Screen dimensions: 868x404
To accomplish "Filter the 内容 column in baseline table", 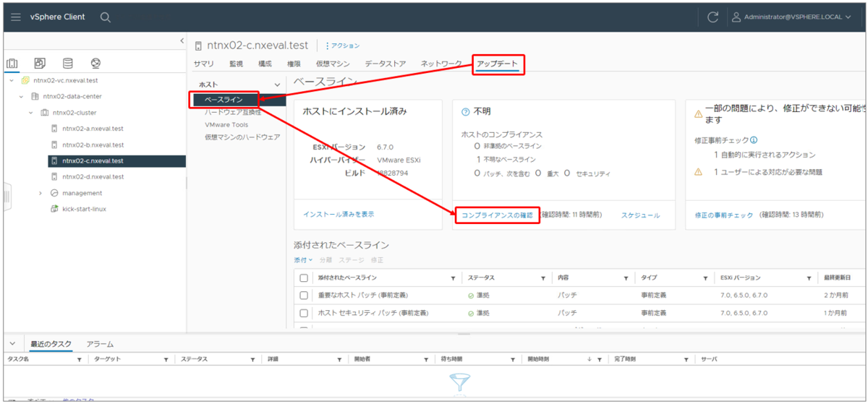I will coord(626,278).
